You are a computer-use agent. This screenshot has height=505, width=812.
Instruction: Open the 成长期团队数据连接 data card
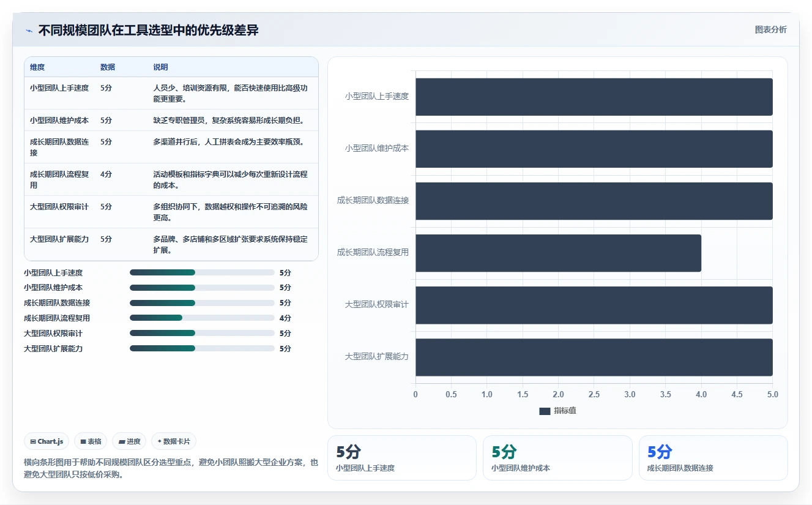click(x=713, y=458)
